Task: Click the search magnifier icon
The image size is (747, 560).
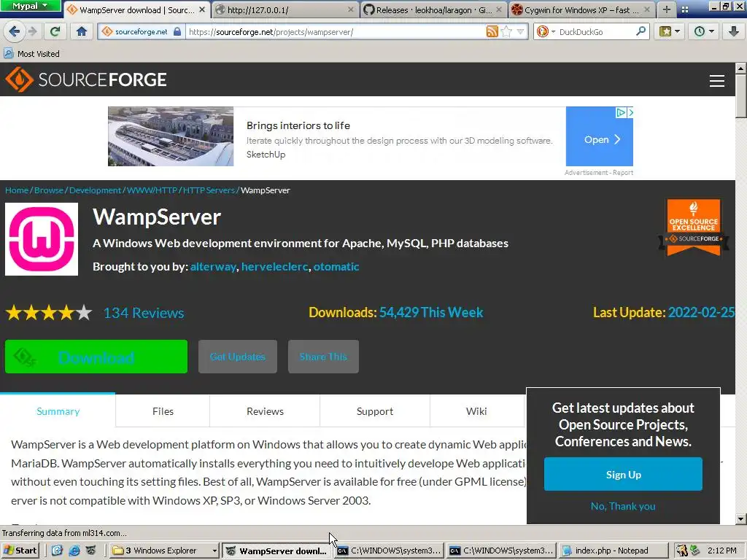Action: tap(640, 31)
